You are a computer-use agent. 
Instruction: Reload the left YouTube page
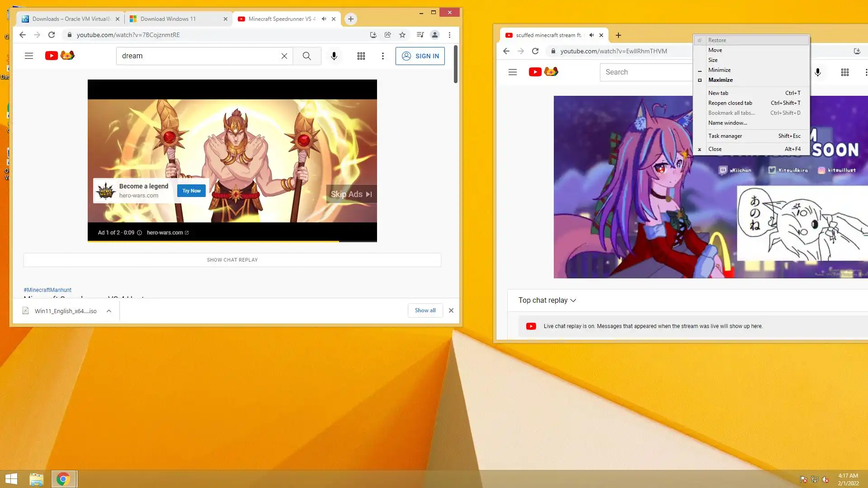(x=52, y=35)
